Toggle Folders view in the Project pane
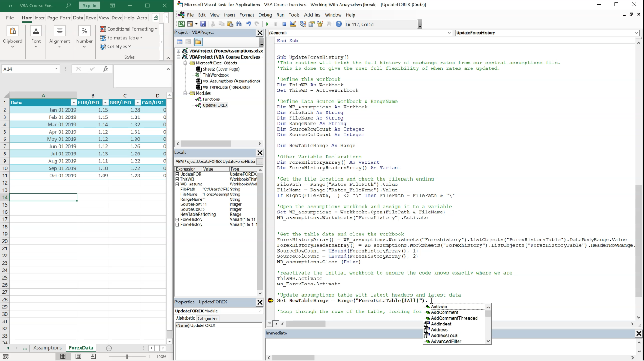The width and height of the screenshot is (644, 361). (198, 42)
